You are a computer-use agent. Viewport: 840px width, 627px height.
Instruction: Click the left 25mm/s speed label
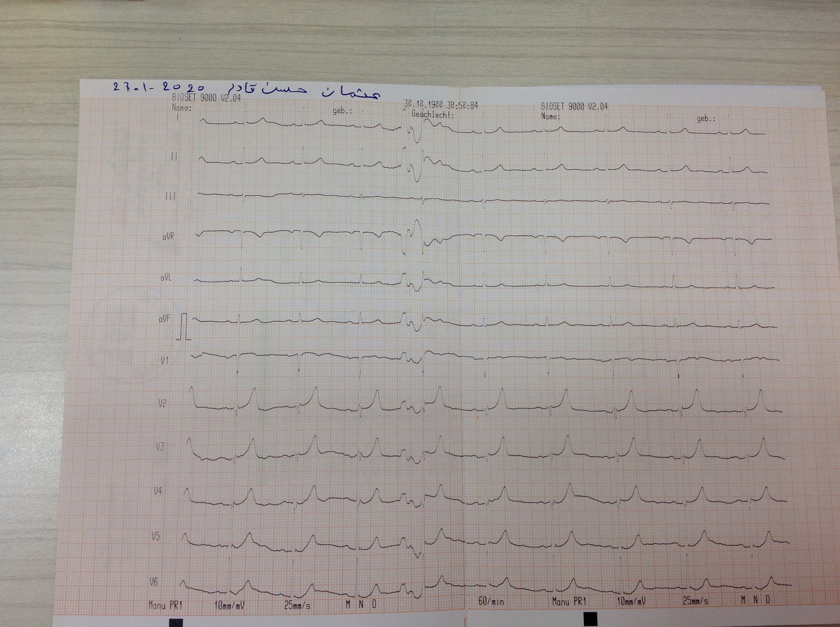click(297, 606)
